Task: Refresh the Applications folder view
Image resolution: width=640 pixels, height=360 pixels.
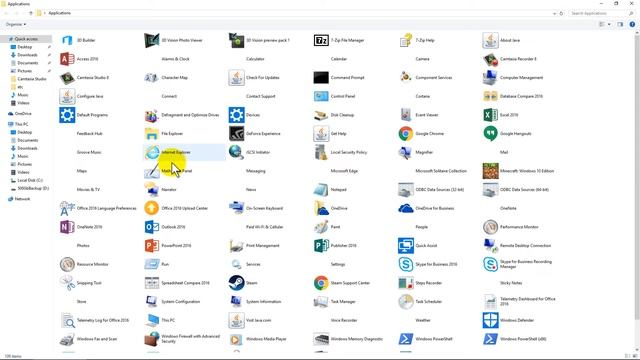Action: 562,13
